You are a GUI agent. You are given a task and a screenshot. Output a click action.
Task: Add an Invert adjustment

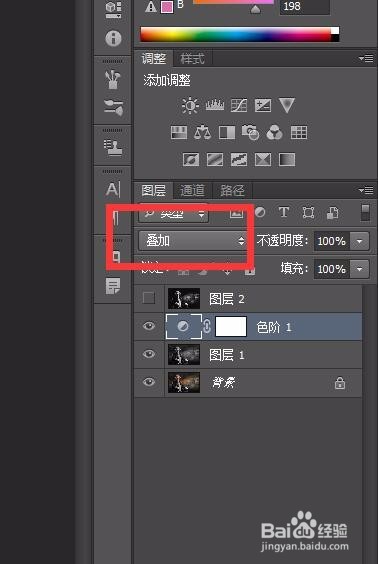tap(191, 159)
